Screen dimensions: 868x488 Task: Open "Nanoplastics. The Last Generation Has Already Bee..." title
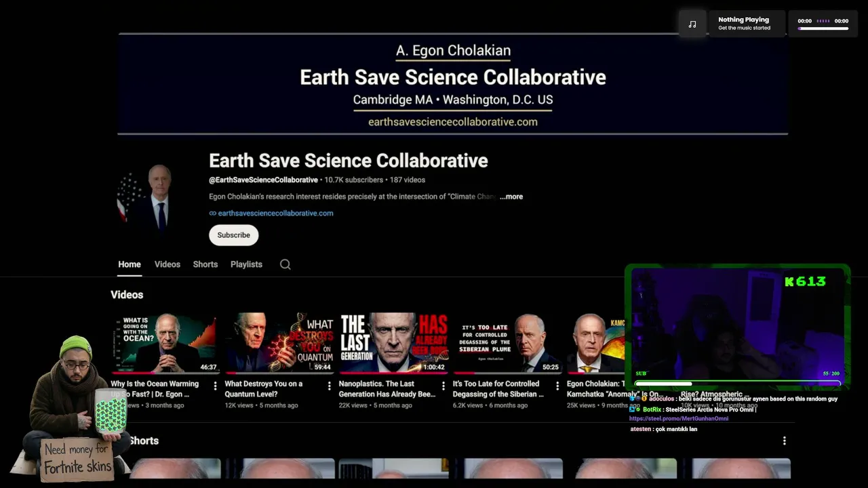point(387,388)
